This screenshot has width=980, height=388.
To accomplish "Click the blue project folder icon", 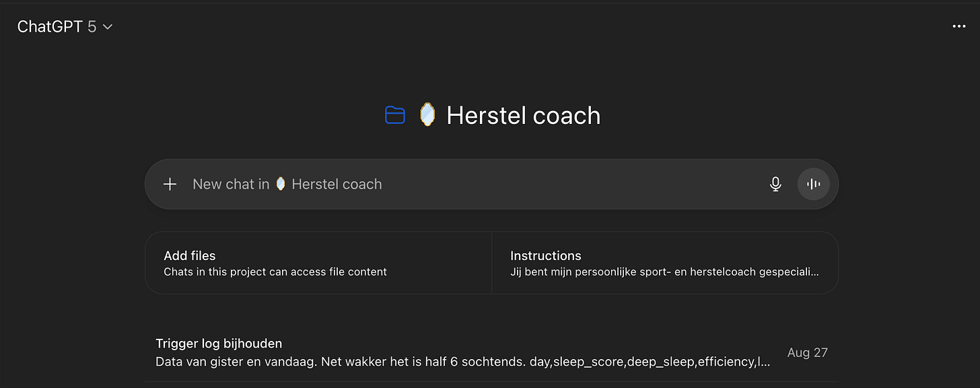I will [395, 115].
